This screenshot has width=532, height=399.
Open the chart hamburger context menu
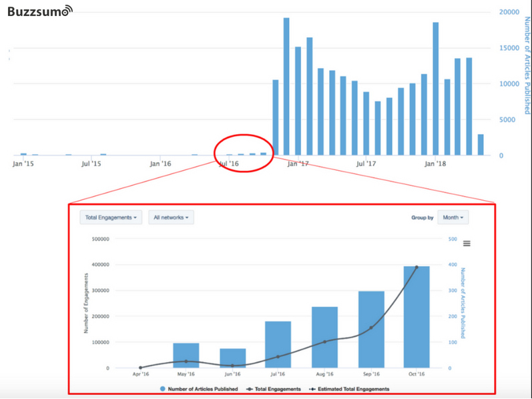[x=467, y=244]
